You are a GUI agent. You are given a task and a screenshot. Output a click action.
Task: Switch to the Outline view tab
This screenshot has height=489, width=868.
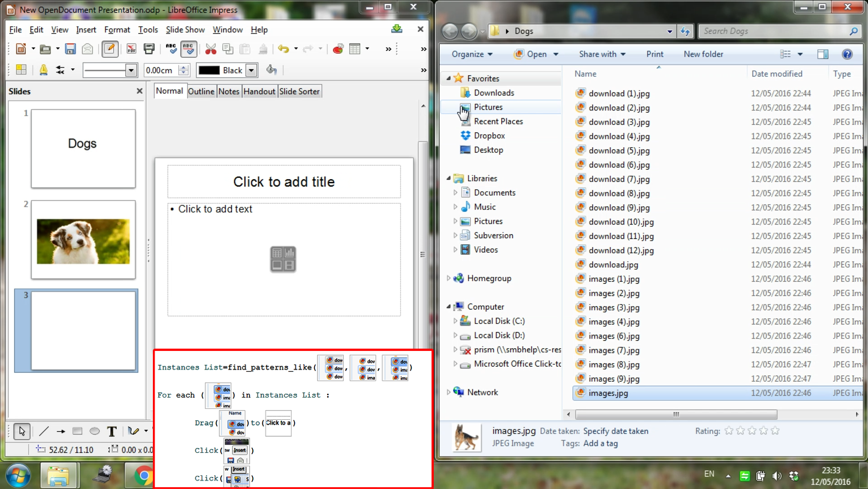point(201,91)
